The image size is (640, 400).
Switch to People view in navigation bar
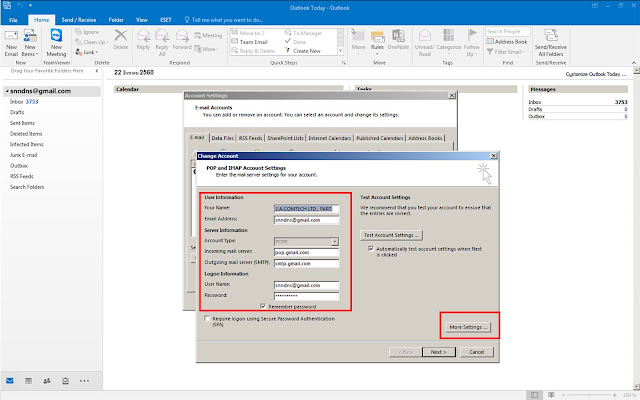click(x=47, y=381)
